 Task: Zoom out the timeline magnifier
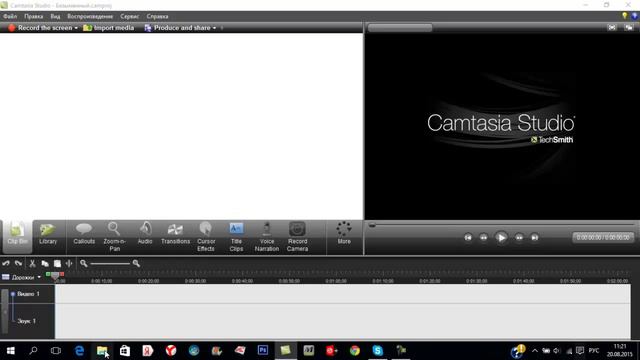[84, 264]
